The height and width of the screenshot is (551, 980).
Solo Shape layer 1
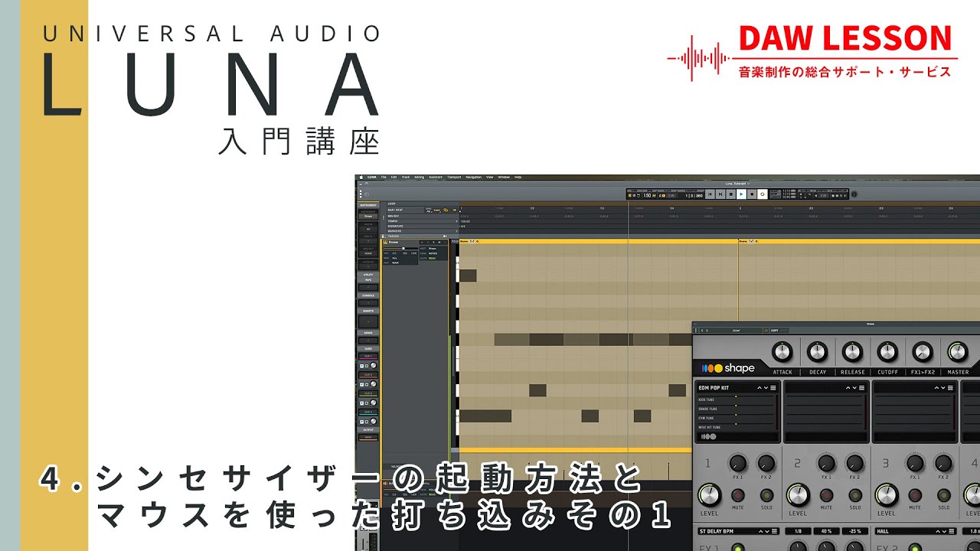click(766, 495)
